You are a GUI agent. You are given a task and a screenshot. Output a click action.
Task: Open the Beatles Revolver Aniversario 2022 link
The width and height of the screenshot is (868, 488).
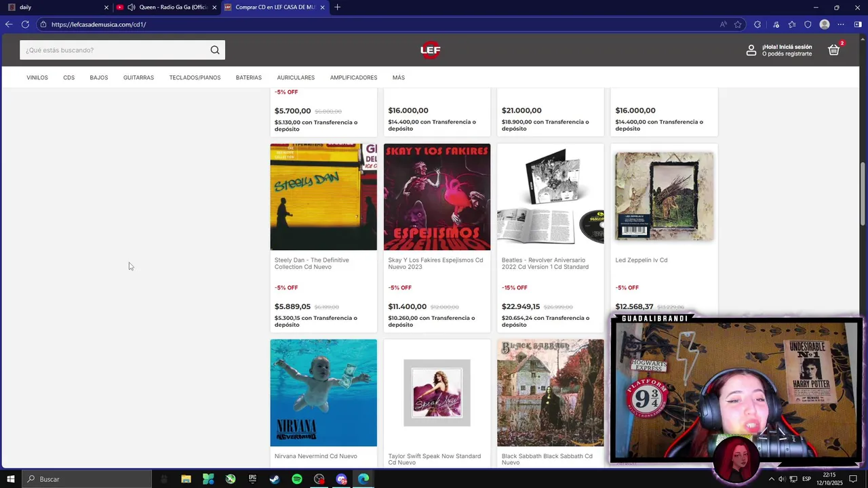click(545, 264)
